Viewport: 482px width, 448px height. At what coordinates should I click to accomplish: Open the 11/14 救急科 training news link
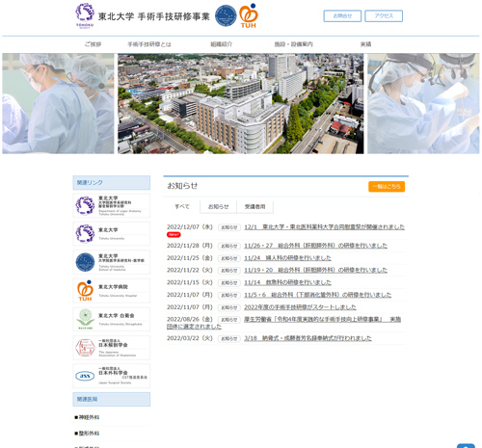[287, 282]
